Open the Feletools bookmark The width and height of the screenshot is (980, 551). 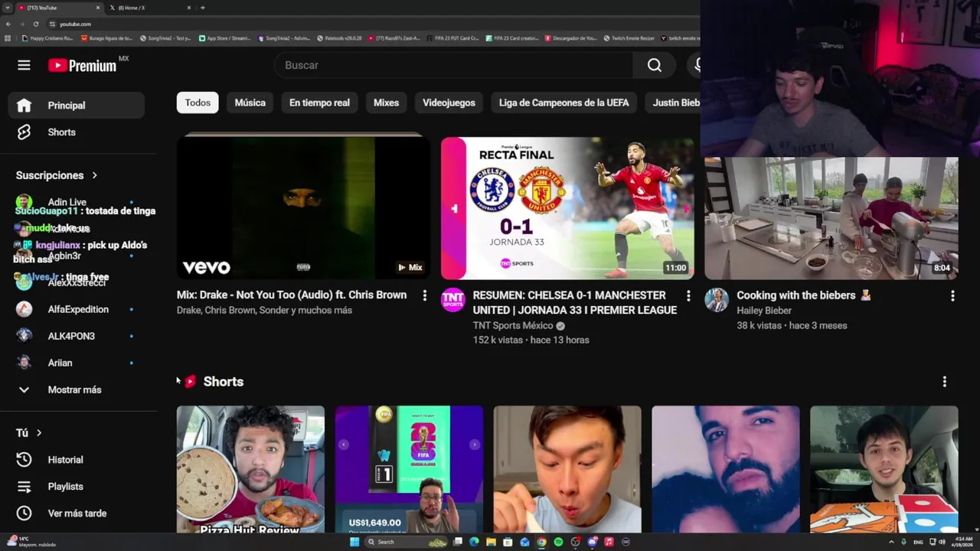(338, 38)
